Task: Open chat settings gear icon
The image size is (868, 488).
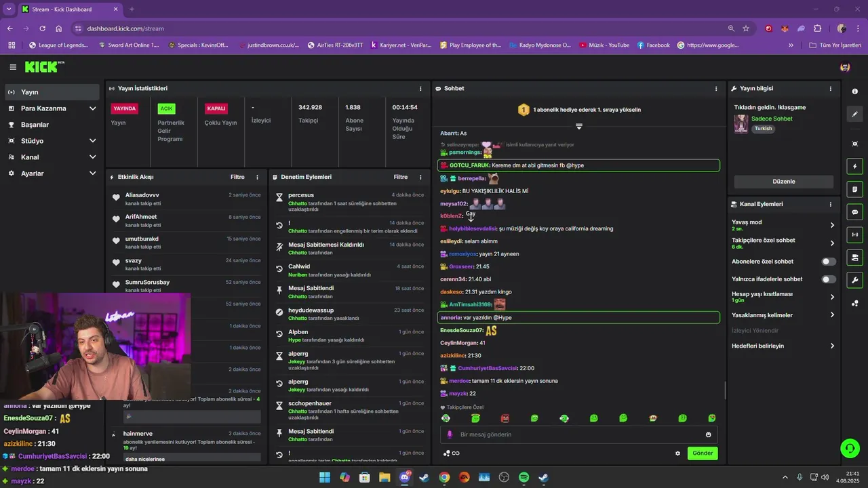Action: click(677, 453)
